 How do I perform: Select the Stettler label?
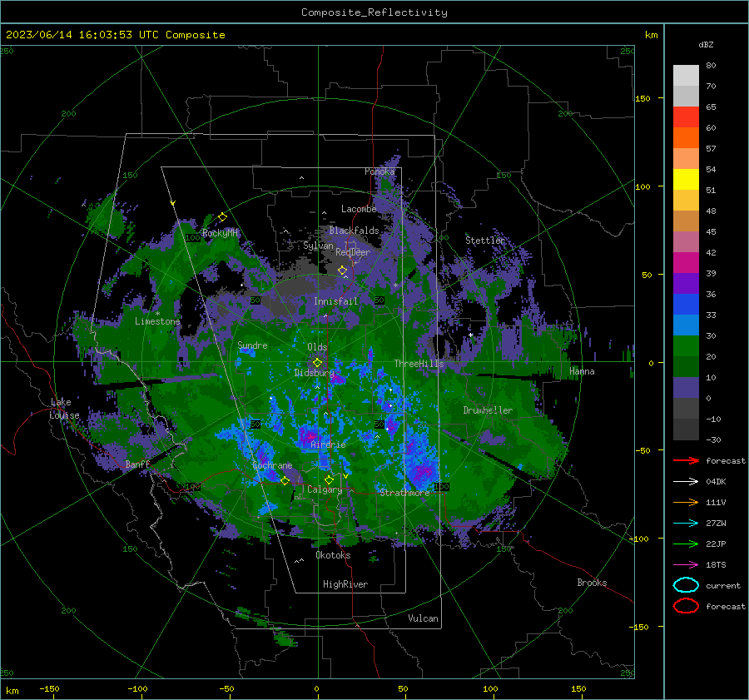point(485,241)
